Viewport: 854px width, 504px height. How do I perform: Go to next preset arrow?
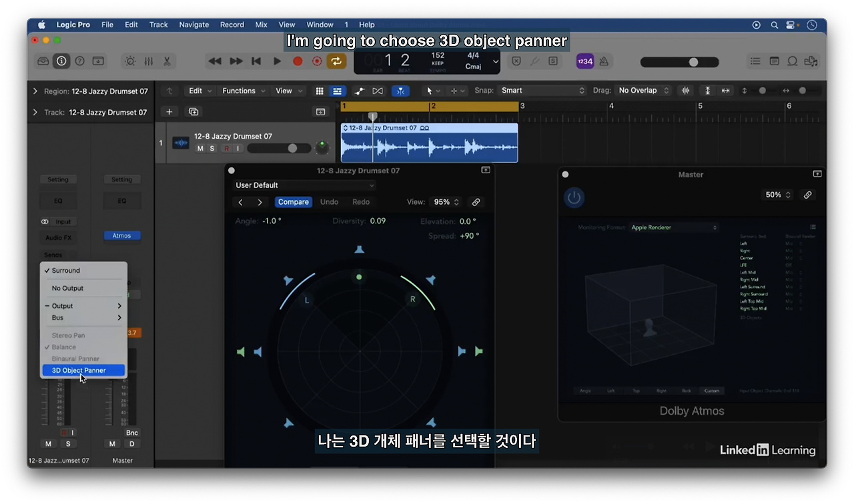tap(260, 202)
